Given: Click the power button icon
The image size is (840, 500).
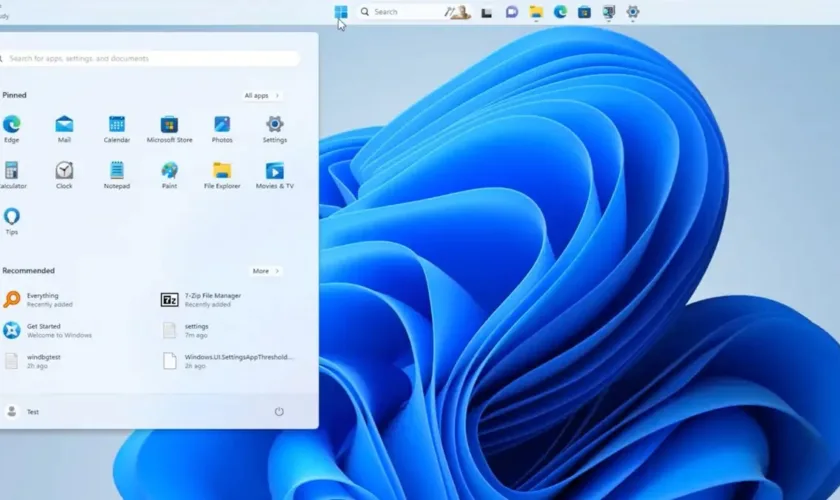Looking at the screenshot, I should pyautogui.click(x=279, y=411).
